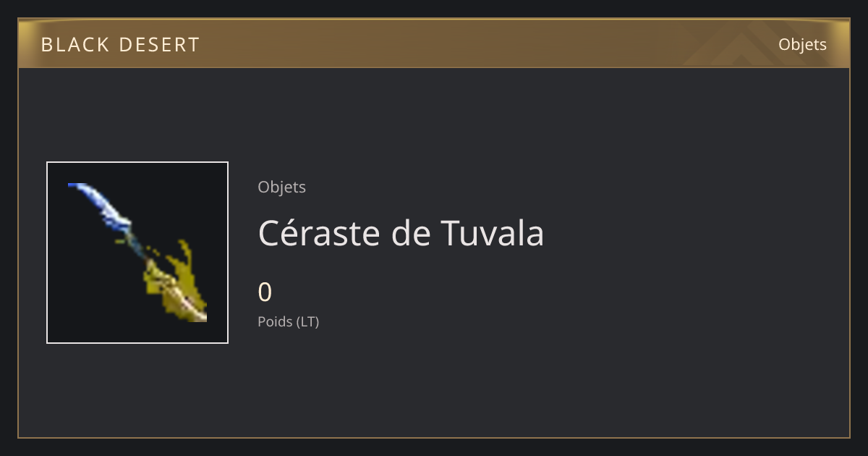Select the weight value 0

[265, 292]
